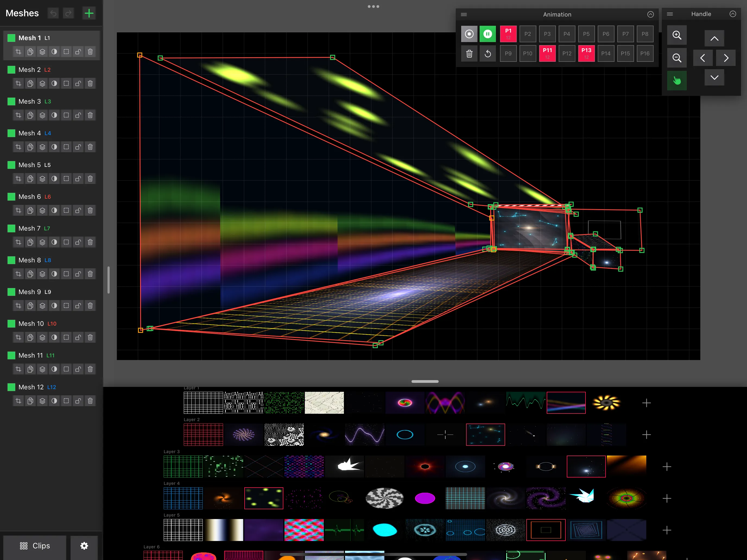Add a clip to Layer 1 row
Viewport: 747px width, 560px height.
646,403
